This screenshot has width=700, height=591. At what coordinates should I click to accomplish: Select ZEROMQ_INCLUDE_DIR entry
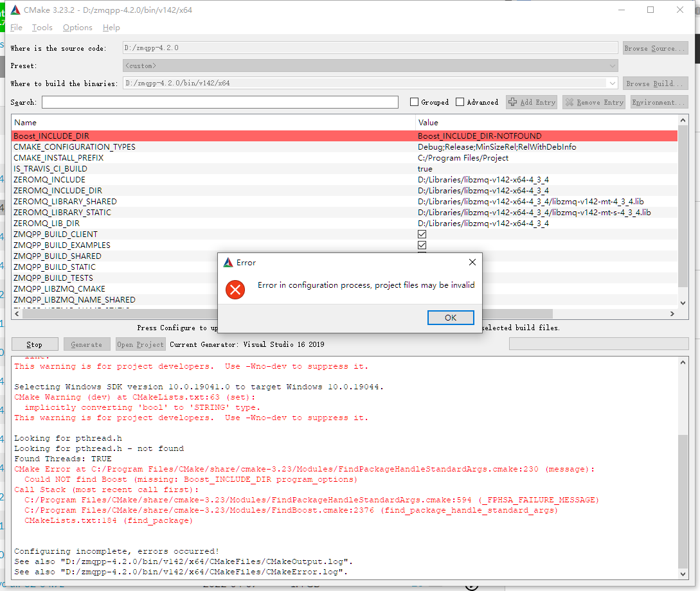point(58,190)
